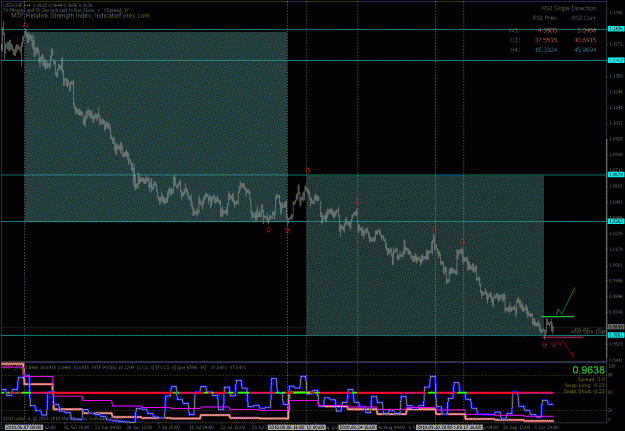Select the first shaded rectangle spanning June–July
The height and width of the screenshot is (431, 625).
coord(156,126)
